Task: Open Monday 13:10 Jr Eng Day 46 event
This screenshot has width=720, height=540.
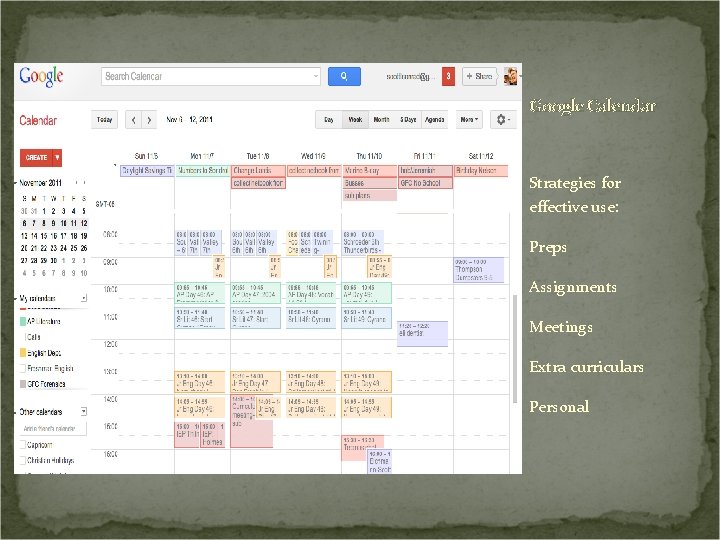Action: tap(200, 382)
